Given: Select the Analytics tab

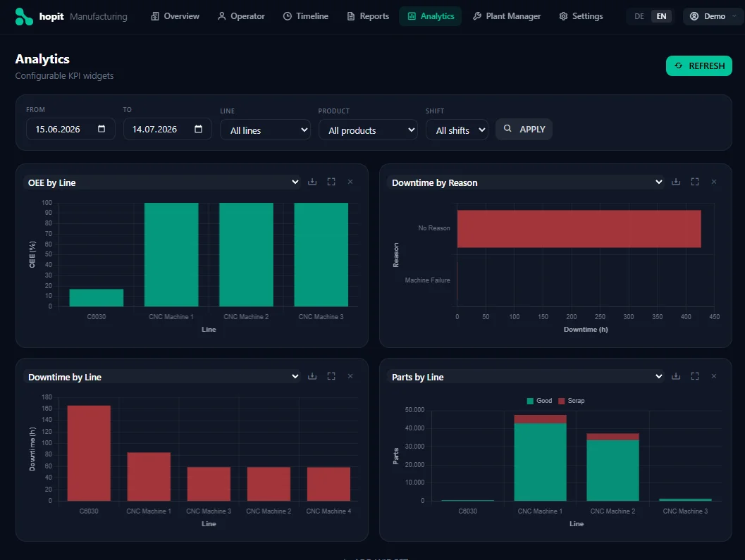Looking at the screenshot, I should coord(431,16).
